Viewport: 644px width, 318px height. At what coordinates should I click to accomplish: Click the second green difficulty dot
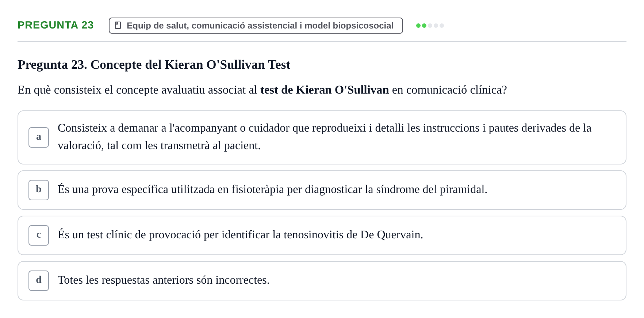[x=424, y=26]
